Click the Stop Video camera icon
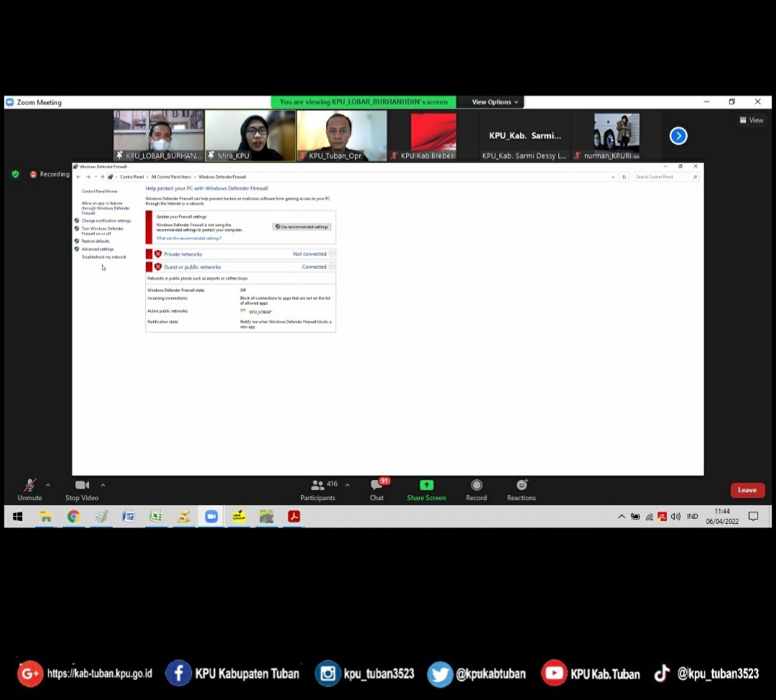The height and width of the screenshot is (700, 776). pyautogui.click(x=82, y=486)
